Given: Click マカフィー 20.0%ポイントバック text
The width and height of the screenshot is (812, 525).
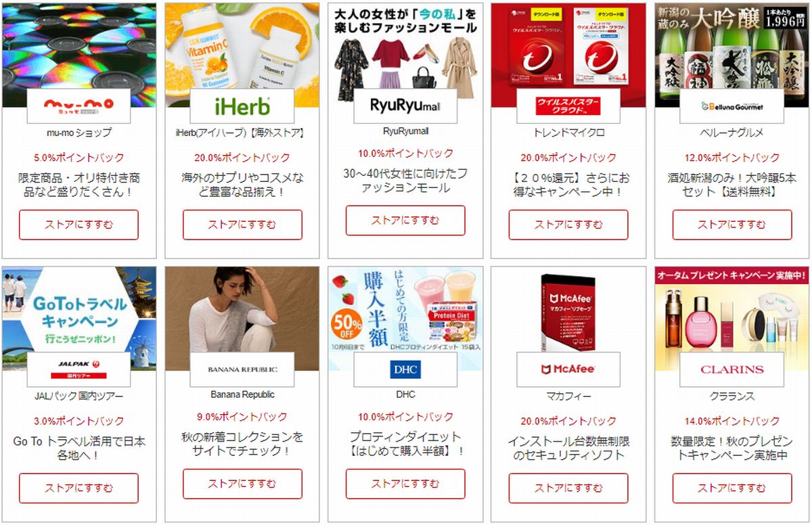Looking at the screenshot, I should (568, 421).
